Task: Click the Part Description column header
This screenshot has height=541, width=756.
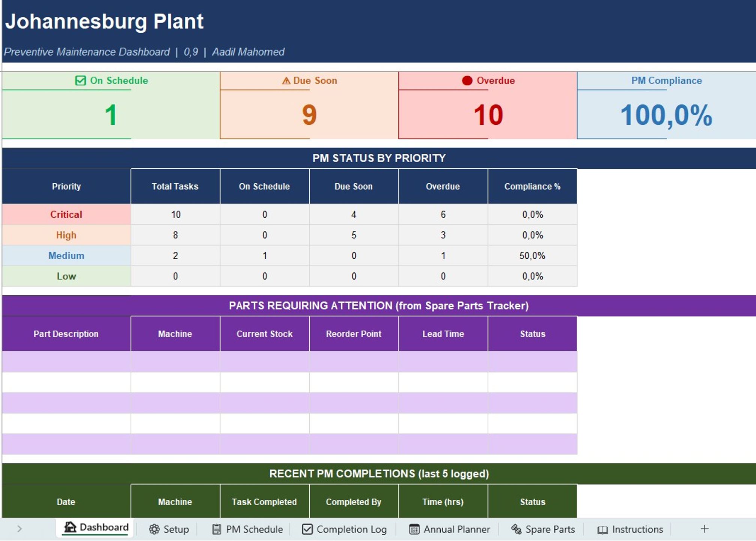Action: tap(66, 334)
